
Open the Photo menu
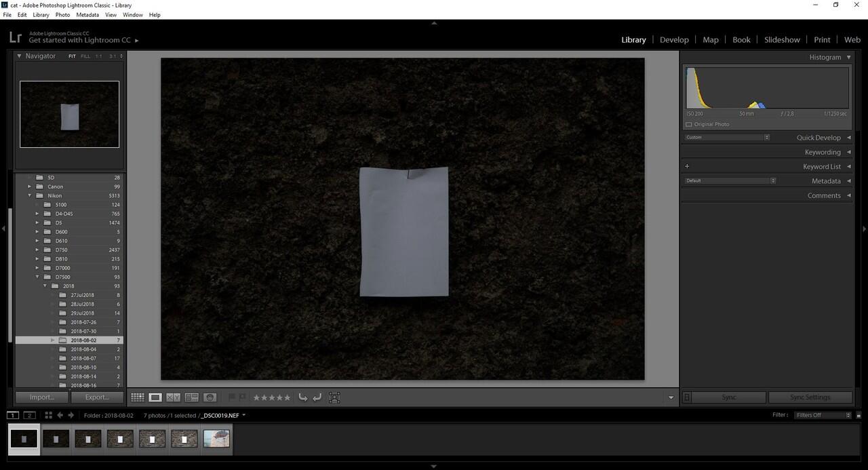[62, 14]
